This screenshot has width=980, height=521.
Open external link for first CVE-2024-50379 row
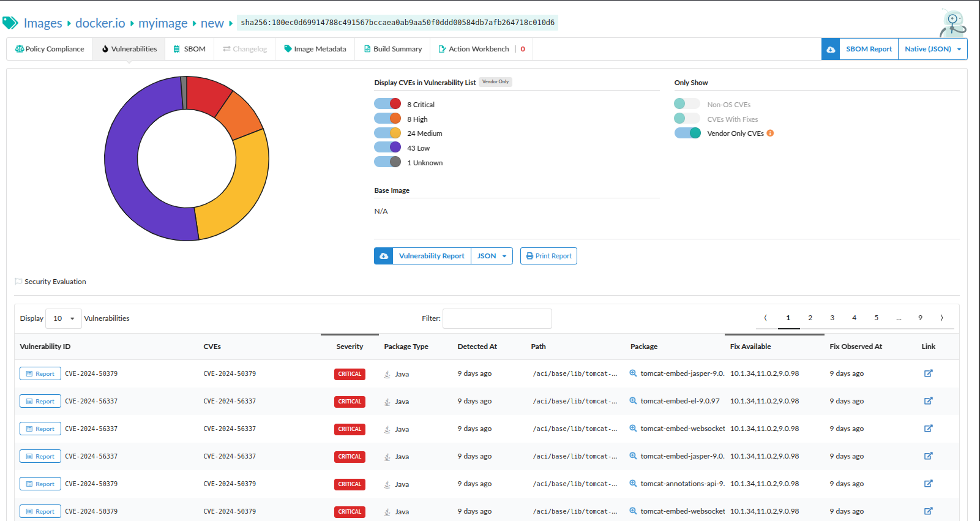click(928, 373)
